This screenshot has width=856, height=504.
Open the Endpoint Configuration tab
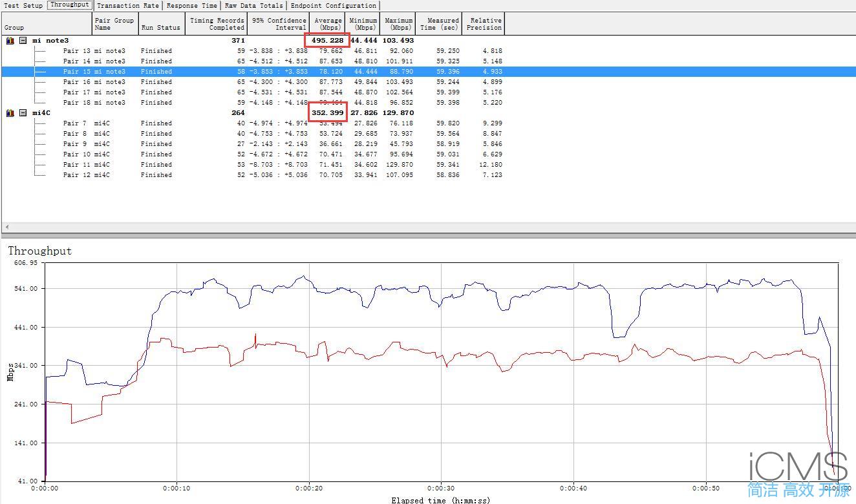(334, 6)
